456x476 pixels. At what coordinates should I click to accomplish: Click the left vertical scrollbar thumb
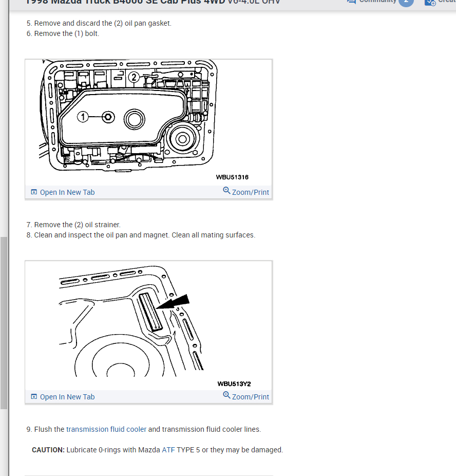(4, 323)
